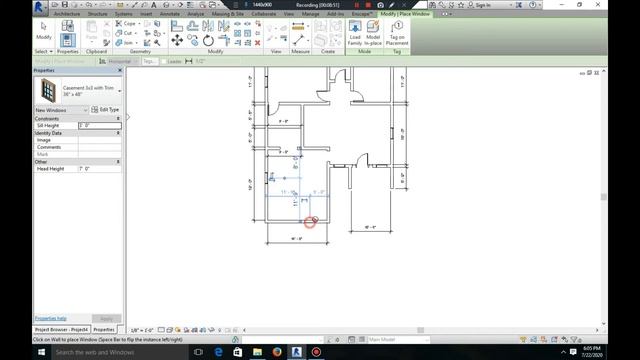Click the Text tool 'A' in quick access toolbar
The height and width of the screenshot is (360, 640).
coord(154,5)
